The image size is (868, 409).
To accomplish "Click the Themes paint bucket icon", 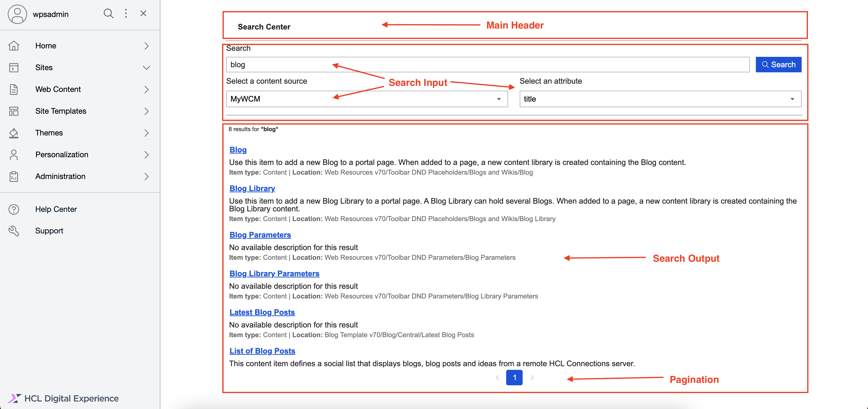I will pos(14,133).
